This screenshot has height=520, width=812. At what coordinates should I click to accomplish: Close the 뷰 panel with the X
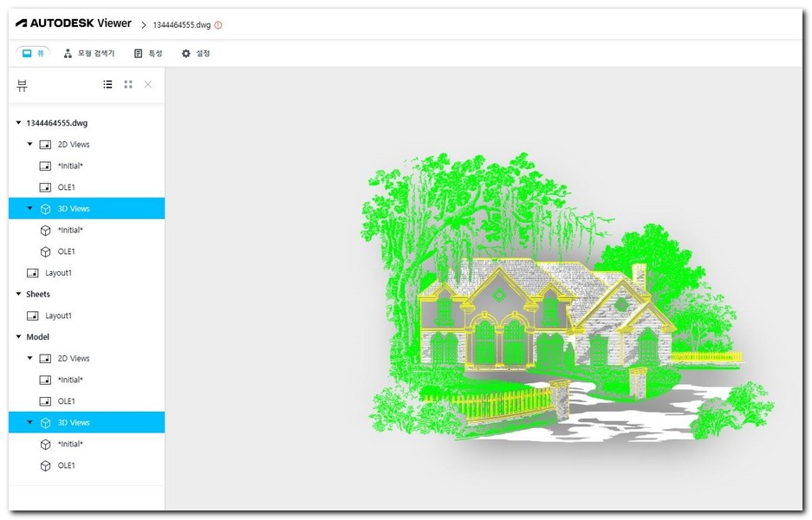tap(147, 84)
